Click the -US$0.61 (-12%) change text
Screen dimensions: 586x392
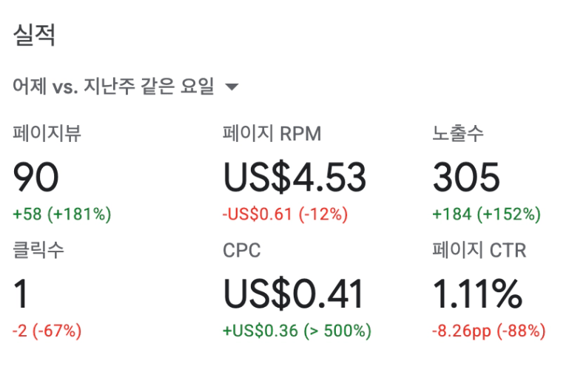[285, 214]
